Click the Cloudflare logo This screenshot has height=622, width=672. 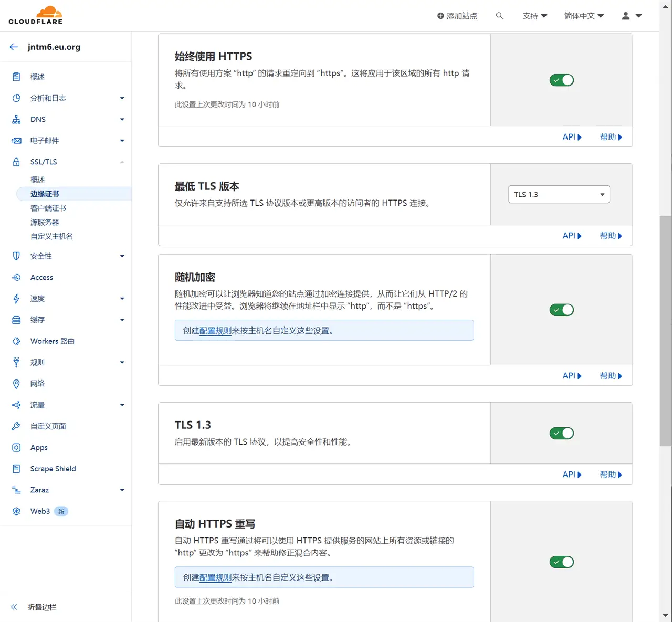pyautogui.click(x=36, y=15)
